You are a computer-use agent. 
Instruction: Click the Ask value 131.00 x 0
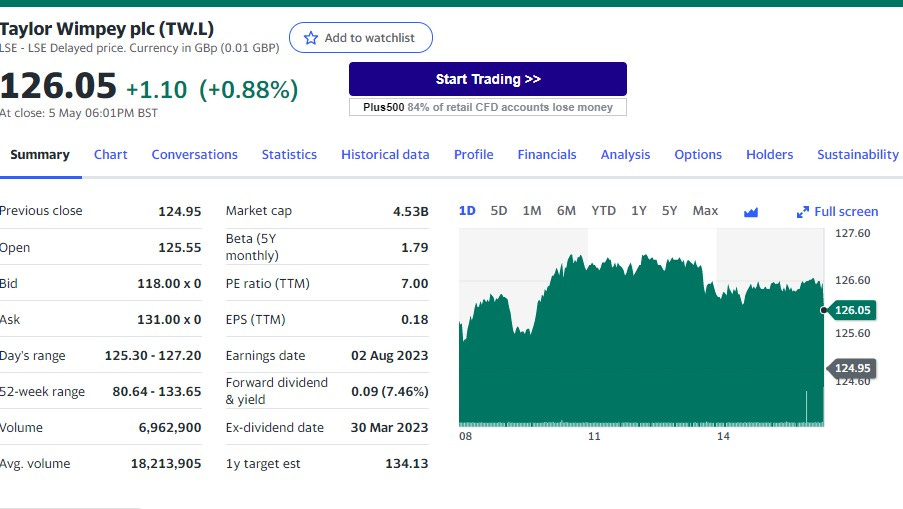point(169,320)
